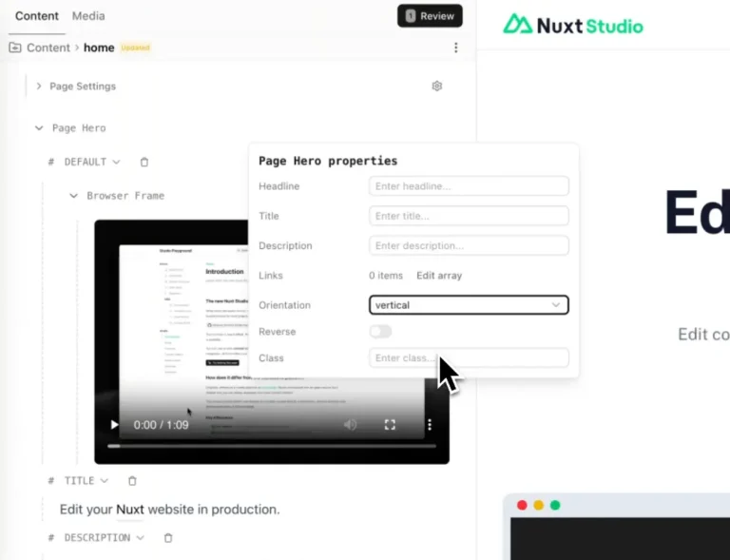Click the Nuxt Studio logo
The width and height of the screenshot is (730, 560).
[x=572, y=25]
